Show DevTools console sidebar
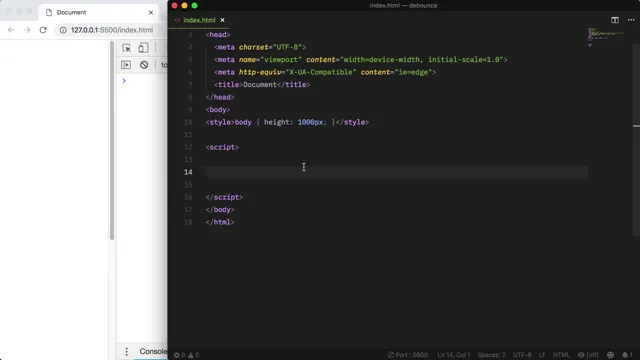This screenshot has height=360, width=640. coord(126,65)
